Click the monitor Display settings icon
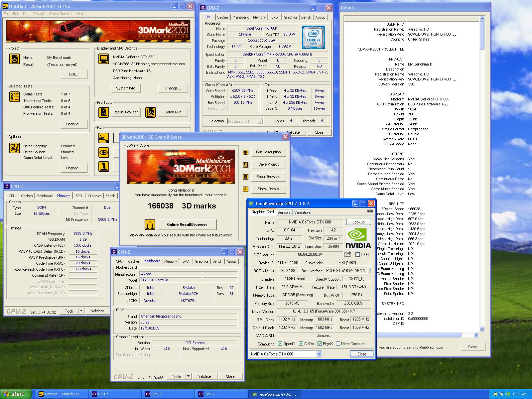The height and width of the screenshot is (399, 532). 104,59
